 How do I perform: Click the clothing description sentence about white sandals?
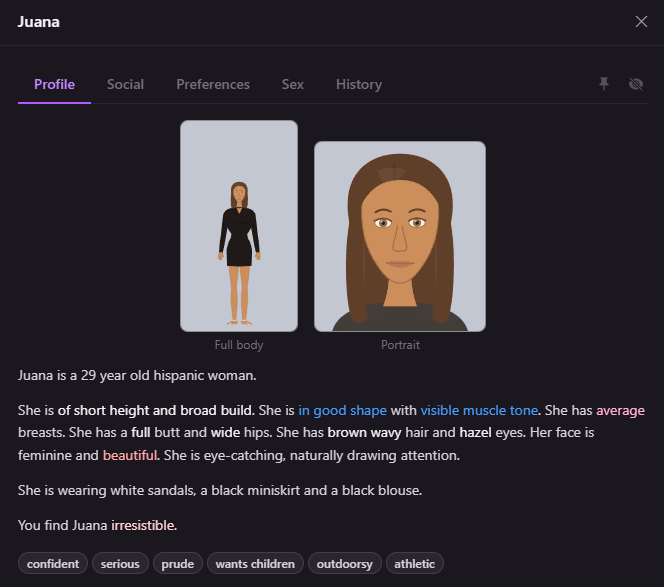[220, 490]
